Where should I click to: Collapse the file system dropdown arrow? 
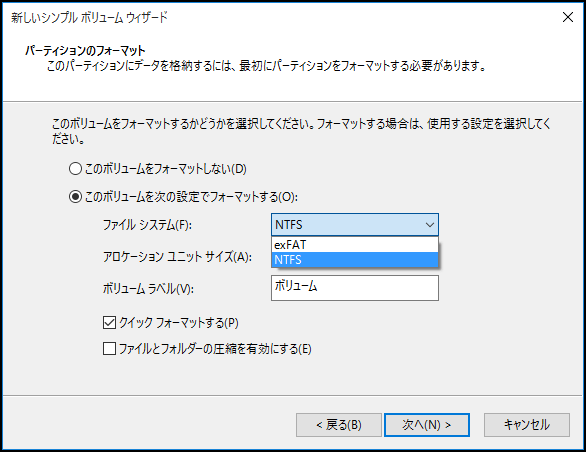point(430,225)
